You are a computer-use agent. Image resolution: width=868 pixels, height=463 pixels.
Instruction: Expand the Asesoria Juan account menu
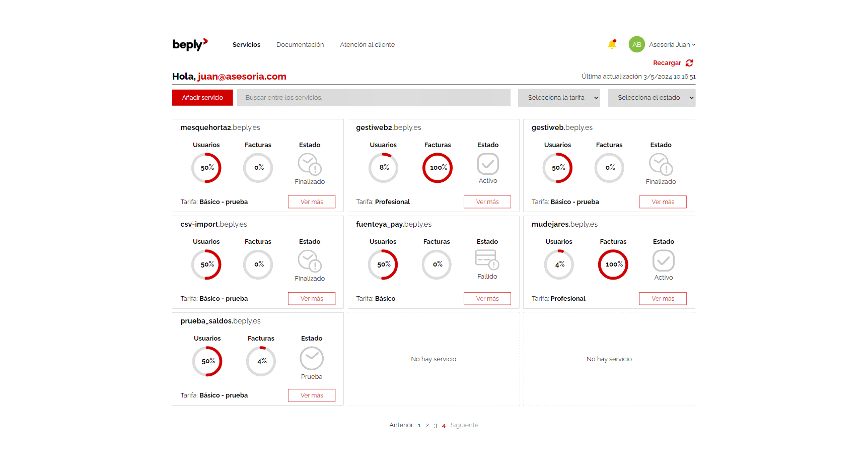point(672,45)
